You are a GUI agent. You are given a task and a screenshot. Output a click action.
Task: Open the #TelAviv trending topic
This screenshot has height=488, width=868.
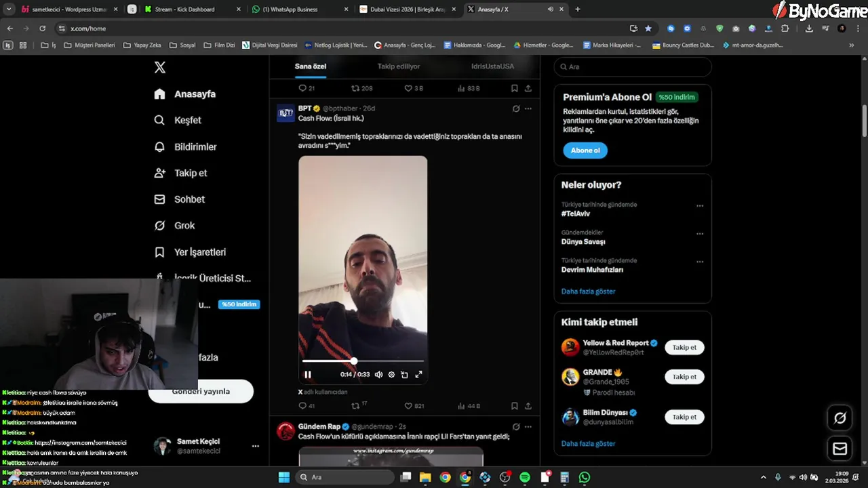pyautogui.click(x=575, y=213)
